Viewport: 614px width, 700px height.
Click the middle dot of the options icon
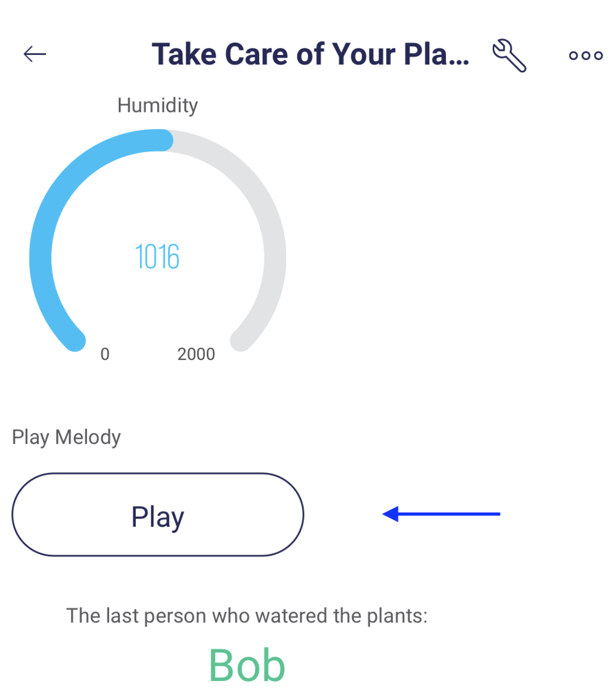click(x=586, y=56)
